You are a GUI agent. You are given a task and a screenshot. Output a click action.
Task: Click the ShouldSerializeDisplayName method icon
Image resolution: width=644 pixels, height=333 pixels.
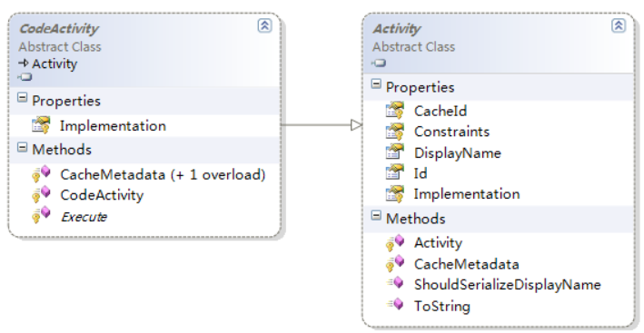point(395,283)
